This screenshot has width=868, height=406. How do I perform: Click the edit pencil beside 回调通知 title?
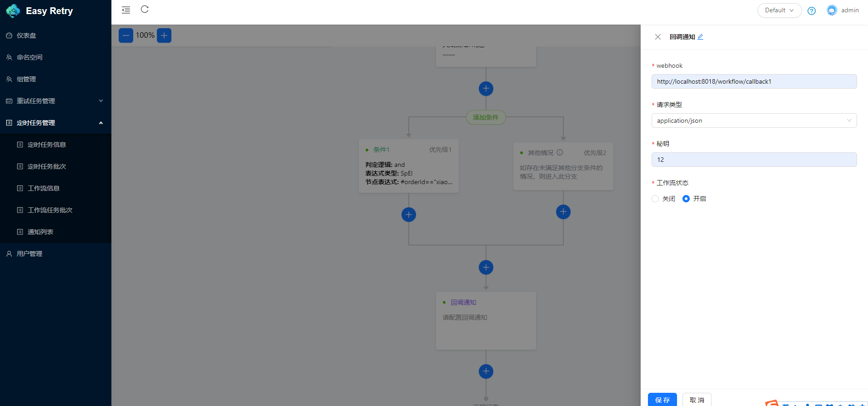point(700,37)
